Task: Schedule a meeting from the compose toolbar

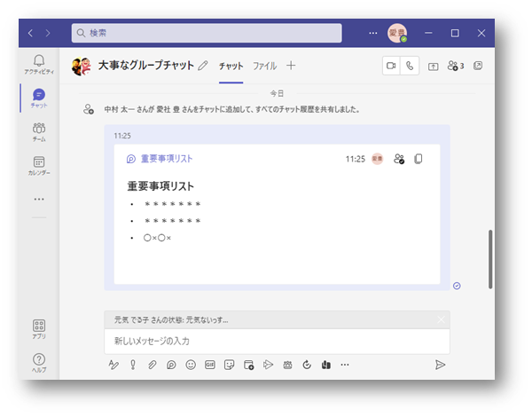Action: pyautogui.click(x=248, y=365)
